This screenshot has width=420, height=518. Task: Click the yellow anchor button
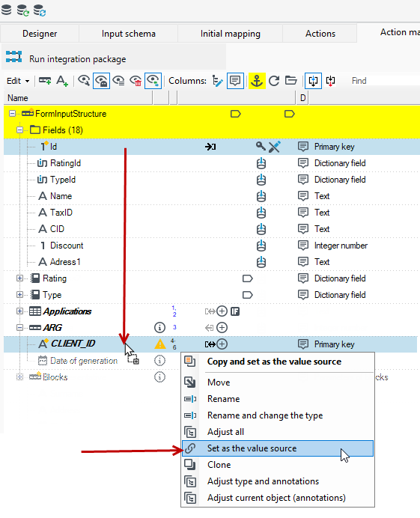tap(257, 81)
